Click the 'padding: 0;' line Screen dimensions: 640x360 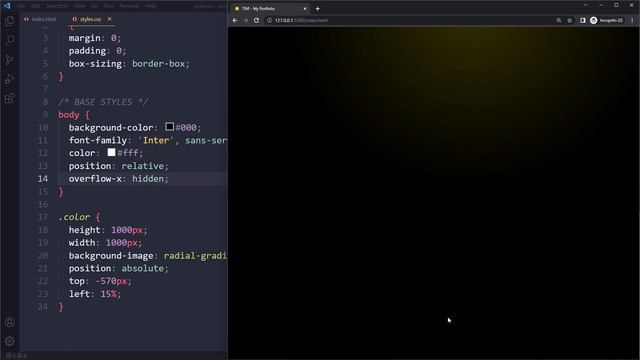(x=98, y=51)
